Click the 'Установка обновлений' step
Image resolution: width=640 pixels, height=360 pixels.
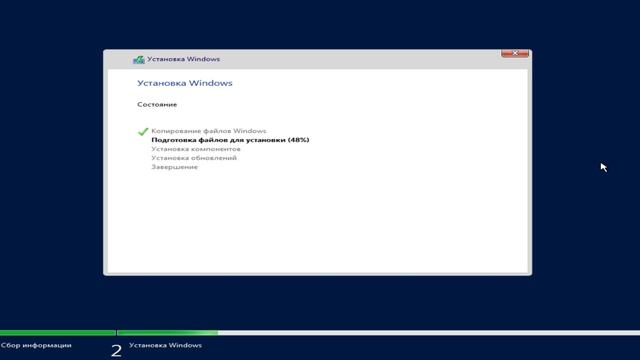coord(194,158)
